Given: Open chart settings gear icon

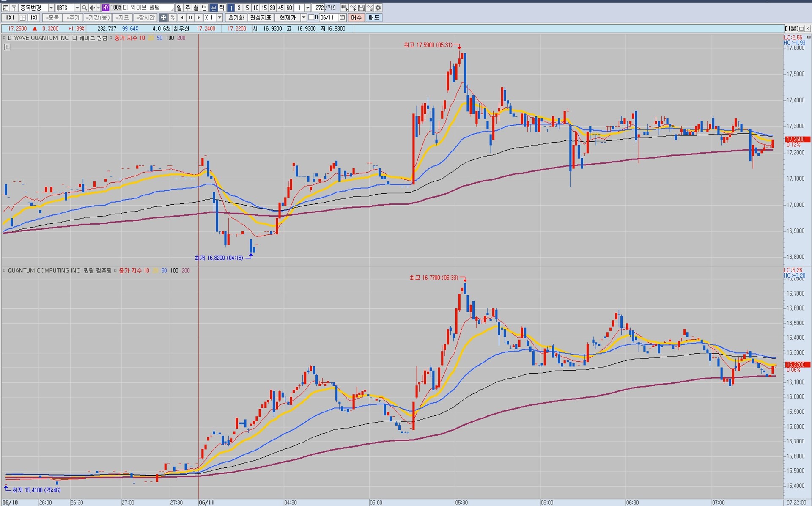Looking at the screenshot, I should (x=378, y=8).
